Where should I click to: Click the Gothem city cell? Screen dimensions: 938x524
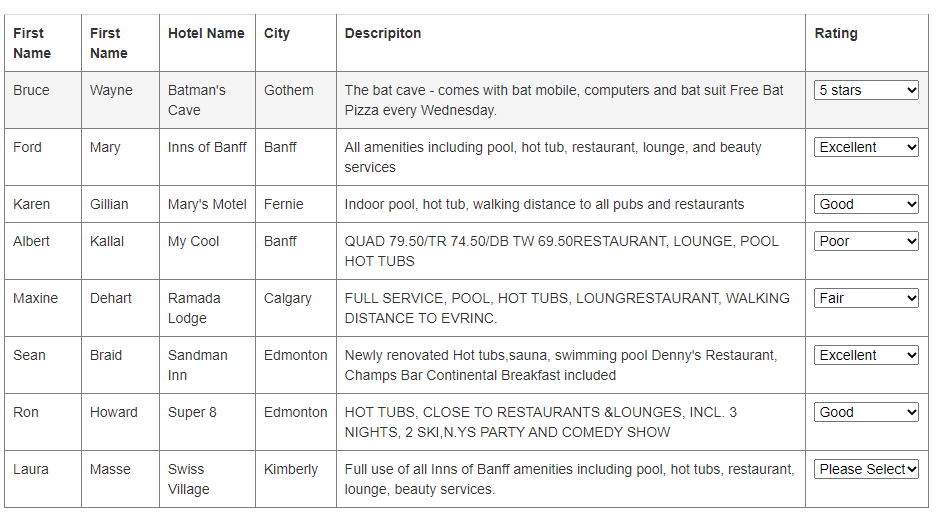pyautogui.click(x=296, y=100)
